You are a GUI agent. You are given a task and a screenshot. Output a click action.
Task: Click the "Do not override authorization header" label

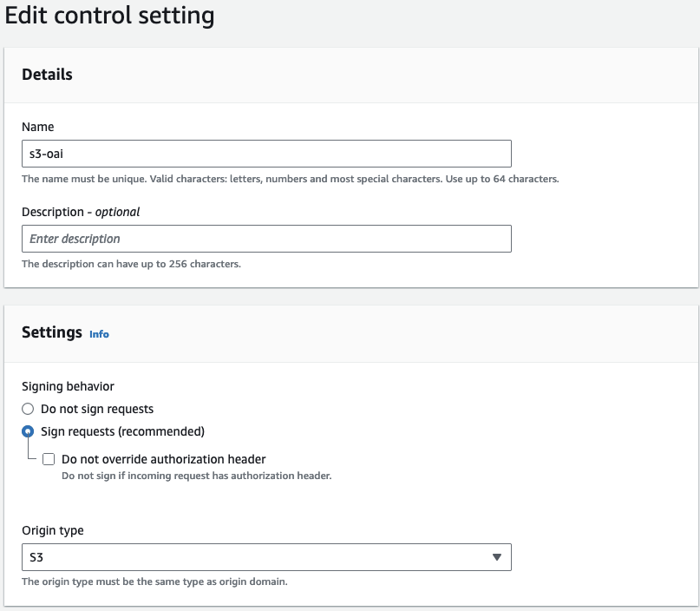pyautogui.click(x=163, y=459)
